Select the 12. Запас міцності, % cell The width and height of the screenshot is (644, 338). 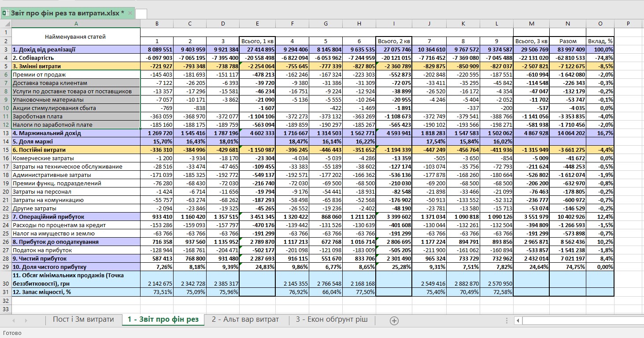pyautogui.click(x=76, y=292)
